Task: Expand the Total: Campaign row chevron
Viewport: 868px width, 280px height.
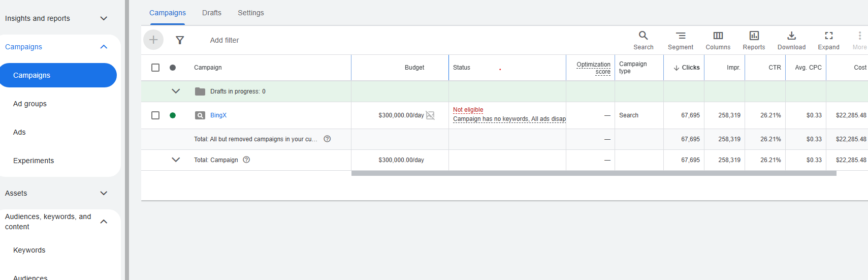Action: tap(176, 160)
